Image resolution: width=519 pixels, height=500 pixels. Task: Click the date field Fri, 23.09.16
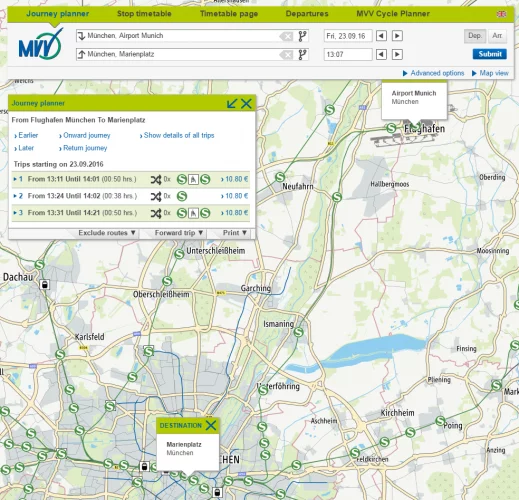(348, 36)
